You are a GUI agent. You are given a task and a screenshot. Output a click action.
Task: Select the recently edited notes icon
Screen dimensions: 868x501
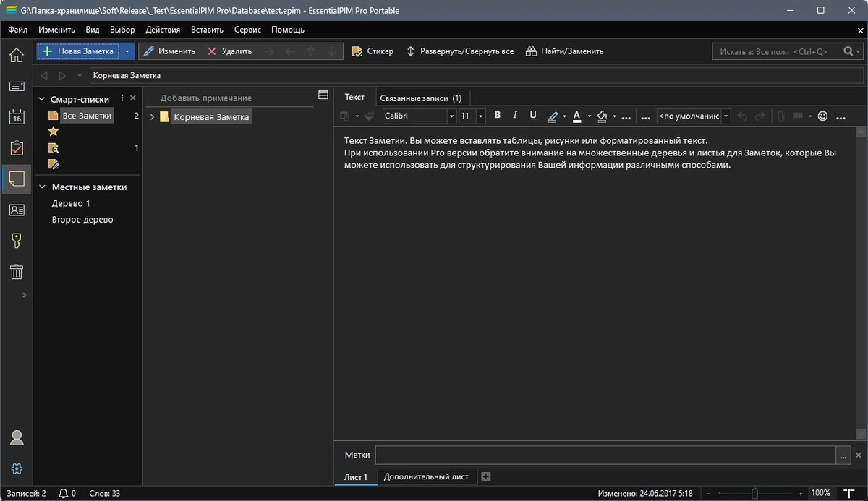[x=53, y=164]
